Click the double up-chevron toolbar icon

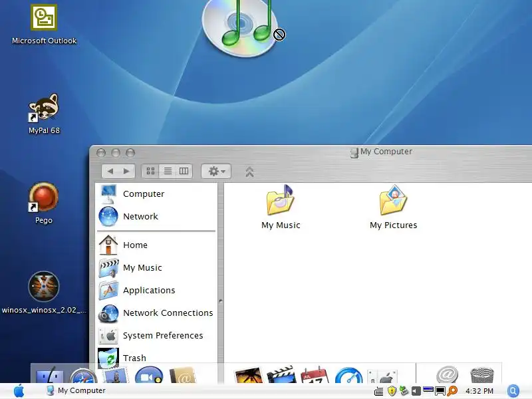click(x=249, y=172)
